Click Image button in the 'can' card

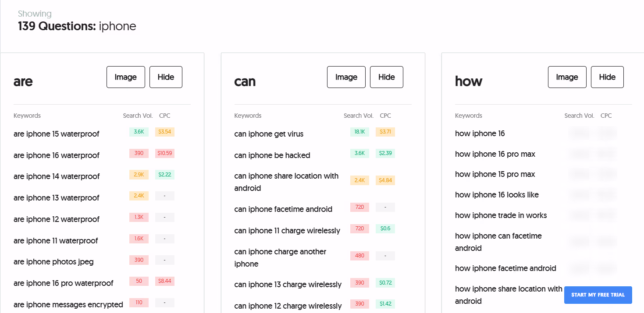tap(346, 77)
